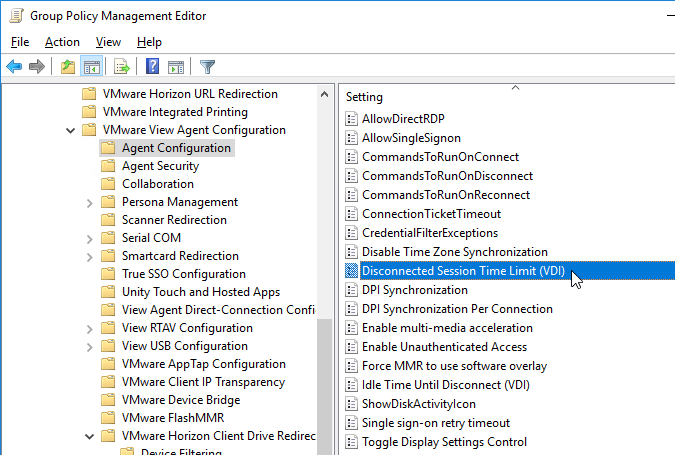Viewport: 675px width, 455px height.
Task: Select Enable multi-media acceleration setting
Action: [447, 328]
